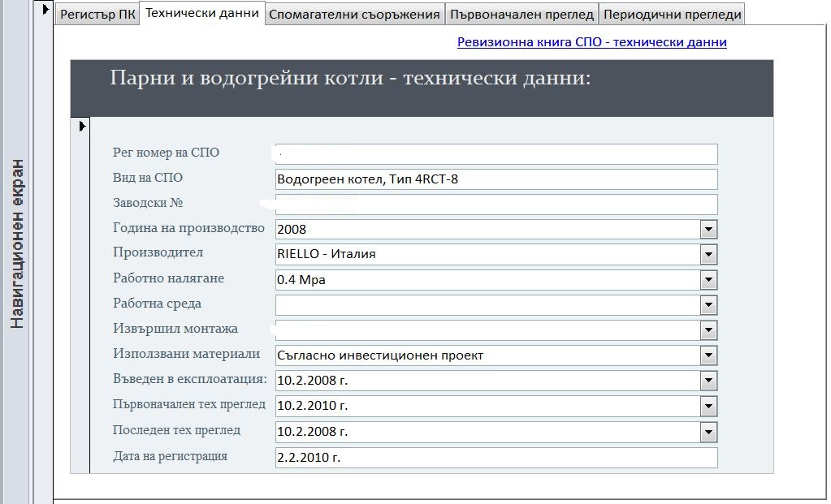Click the Парни и водогрейни котли header title
The image size is (831, 504).
click(x=350, y=79)
